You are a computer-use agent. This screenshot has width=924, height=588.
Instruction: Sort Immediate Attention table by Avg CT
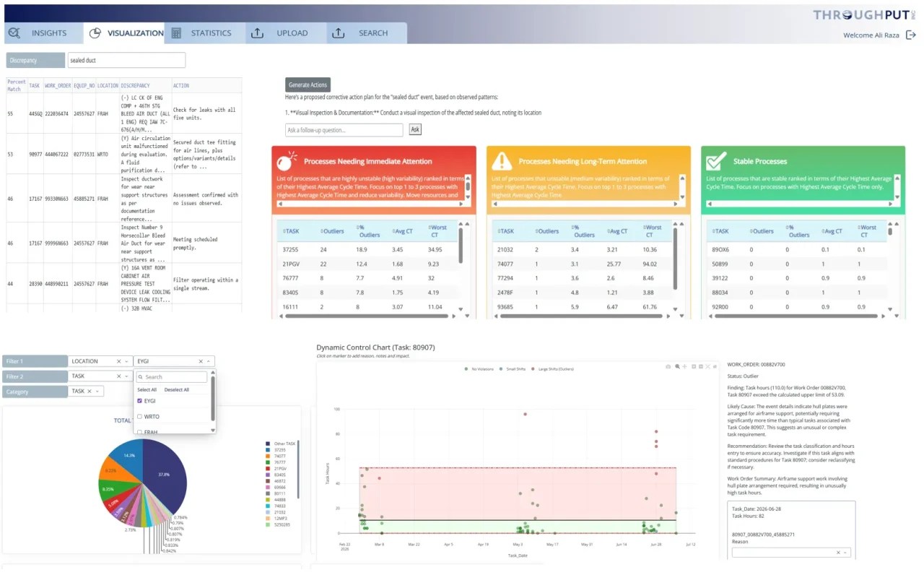pyautogui.click(x=402, y=231)
